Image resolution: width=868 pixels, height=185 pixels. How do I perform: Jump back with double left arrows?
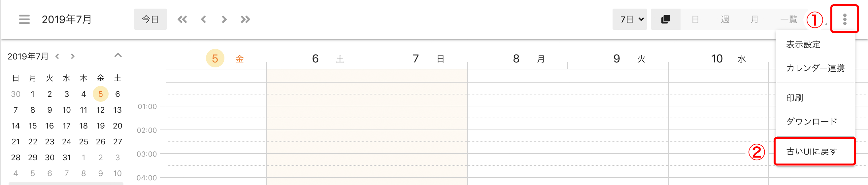tap(182, 19)
